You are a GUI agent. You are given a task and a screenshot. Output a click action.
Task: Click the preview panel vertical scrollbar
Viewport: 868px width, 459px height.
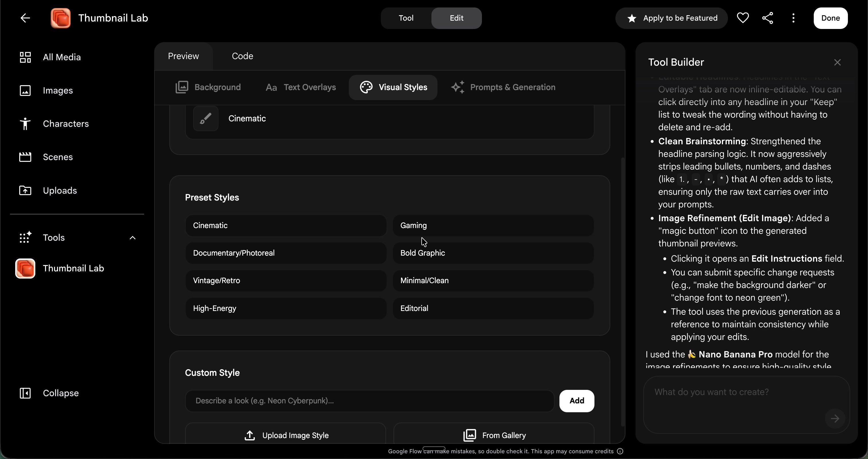pos(623,292)
